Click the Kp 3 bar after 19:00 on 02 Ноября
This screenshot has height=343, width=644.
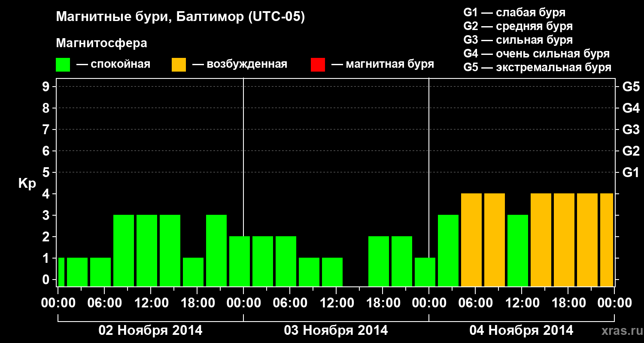tap(216, 250)
